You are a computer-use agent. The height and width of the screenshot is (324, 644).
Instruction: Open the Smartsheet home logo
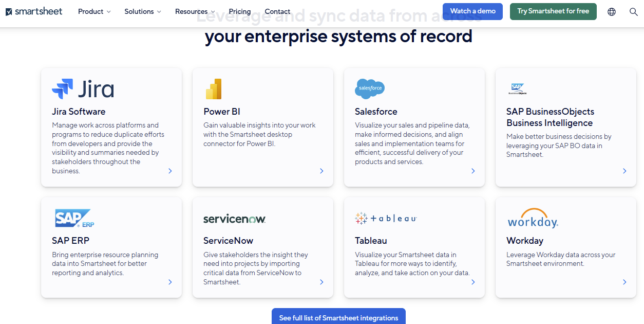pyautogui.click(x=34, y=11)
